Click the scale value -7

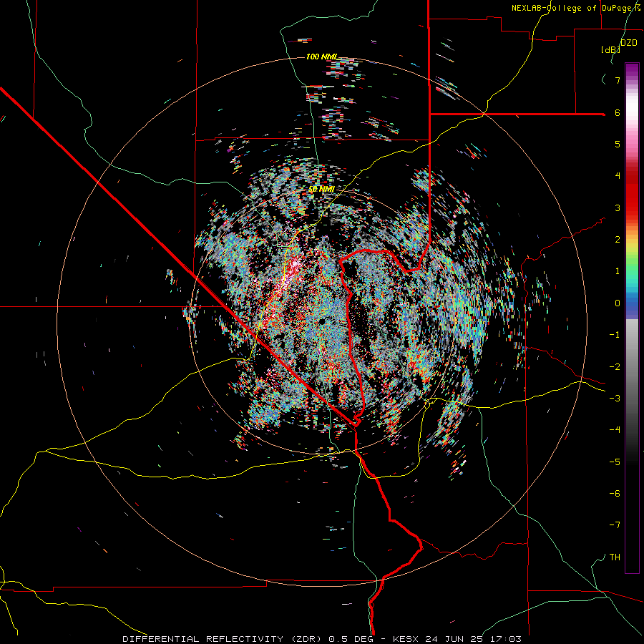pyautogui.click(x=615, y=525)
